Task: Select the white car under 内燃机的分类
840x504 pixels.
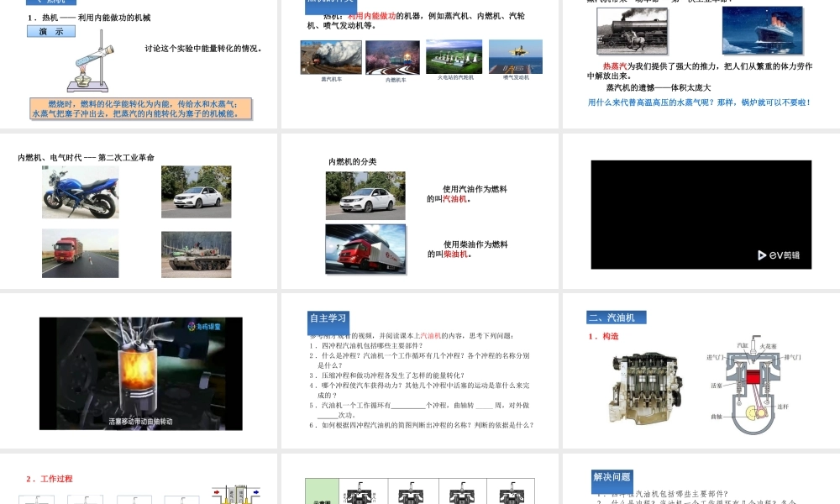Action: click(365, 196)
